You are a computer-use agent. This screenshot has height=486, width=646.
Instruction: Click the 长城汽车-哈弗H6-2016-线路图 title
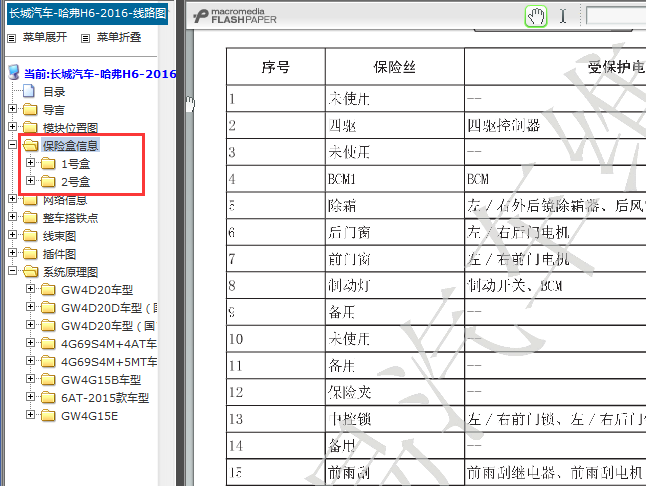tap(87, 13)
